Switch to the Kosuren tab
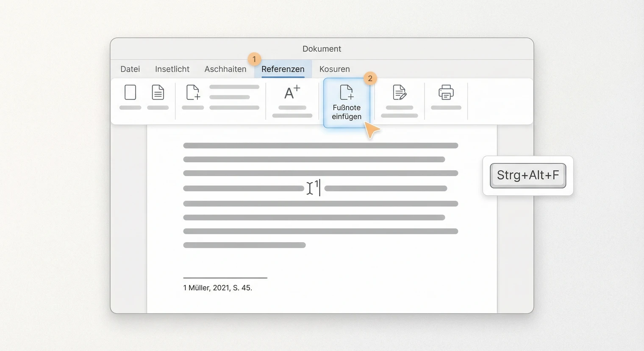 tap(334, 69)
